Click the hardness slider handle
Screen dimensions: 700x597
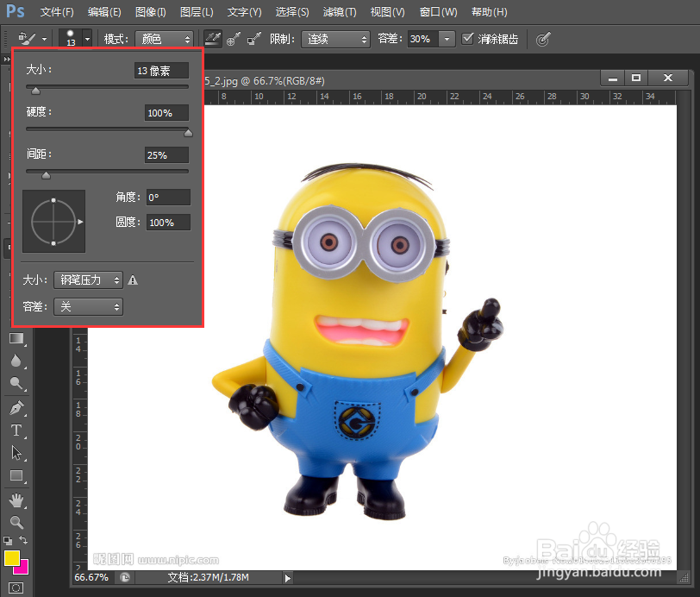click(x=188, y=133)
